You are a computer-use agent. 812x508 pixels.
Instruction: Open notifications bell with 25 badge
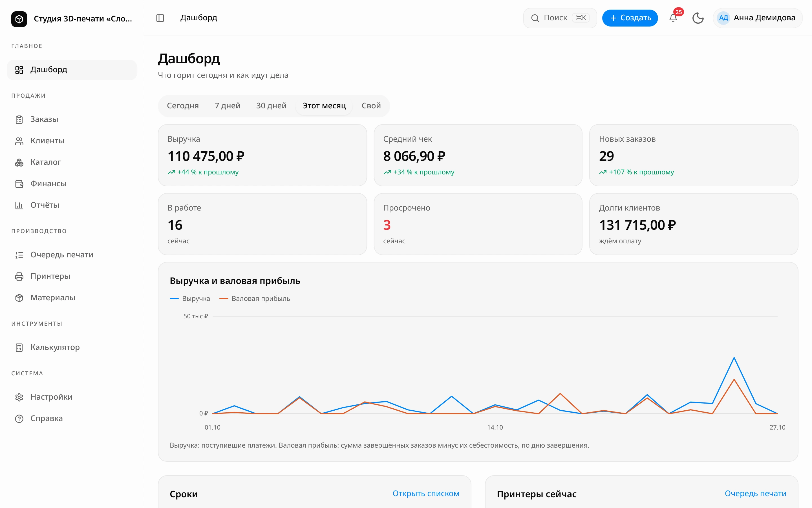pyautogui.click(x=673, y=18)
